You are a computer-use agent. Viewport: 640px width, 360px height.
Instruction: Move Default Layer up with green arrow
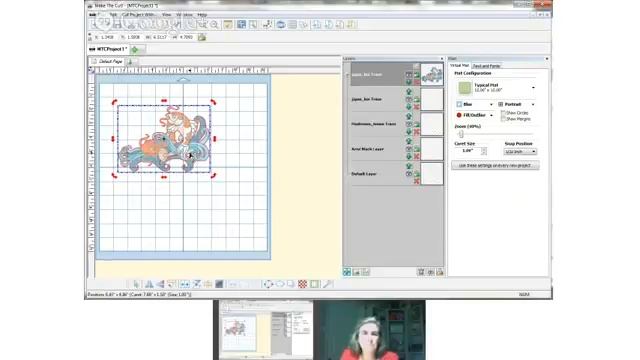tap(409, 167)
